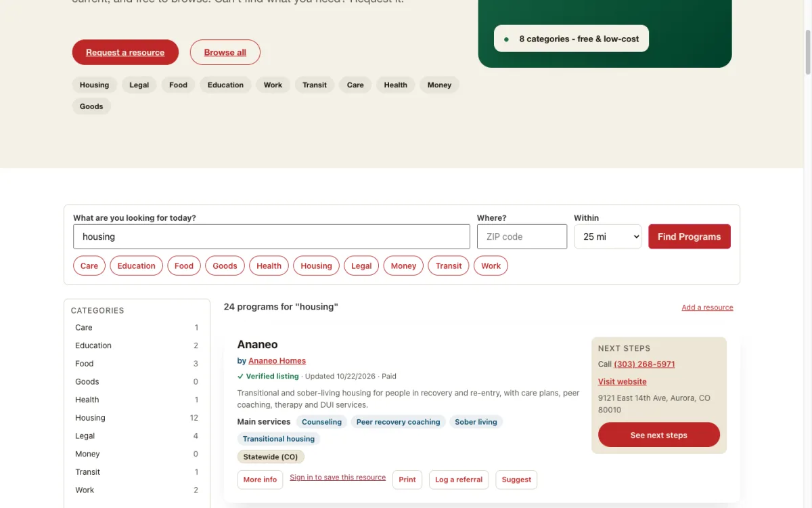Open the Browse all link button
Viewport: 812px width, 508px height.
click(225, 52)
